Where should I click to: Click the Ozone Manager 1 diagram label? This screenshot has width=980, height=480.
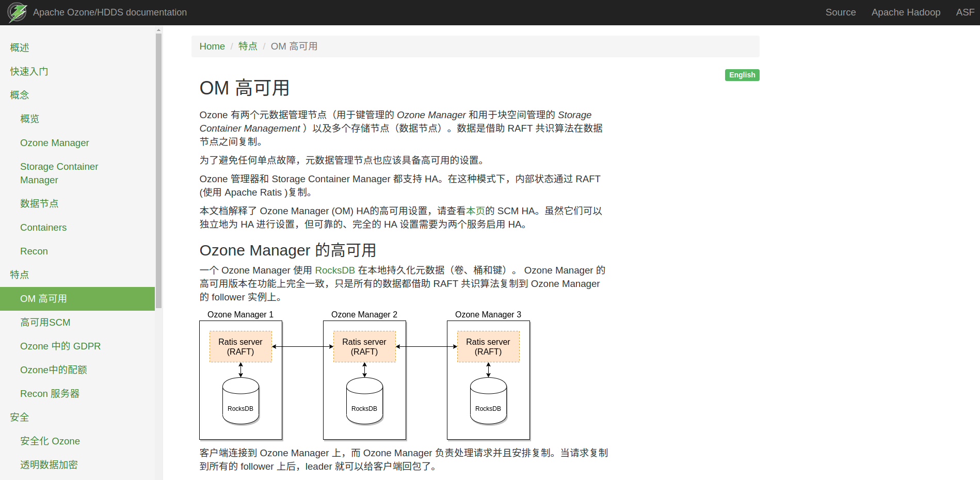coord(240,315)
